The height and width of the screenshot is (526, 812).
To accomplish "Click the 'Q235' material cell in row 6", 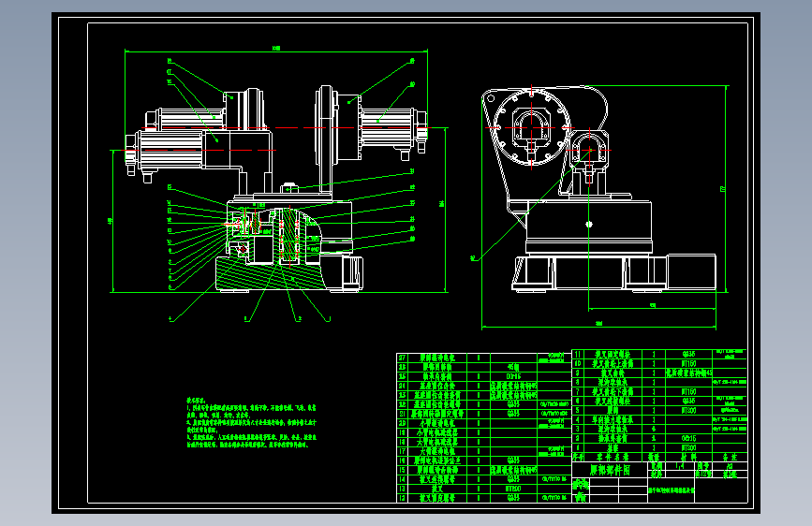I will pyautogui.click(x=688, y=402).
